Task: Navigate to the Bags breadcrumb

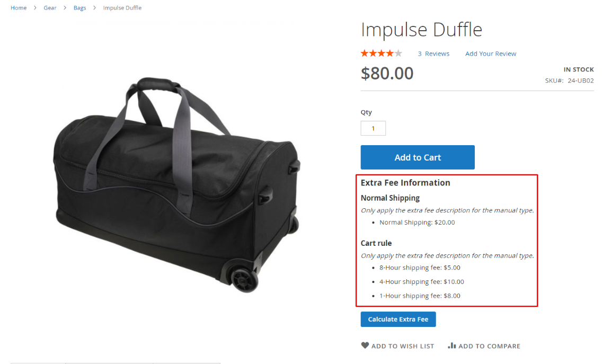Action: [x=80, y=8]
